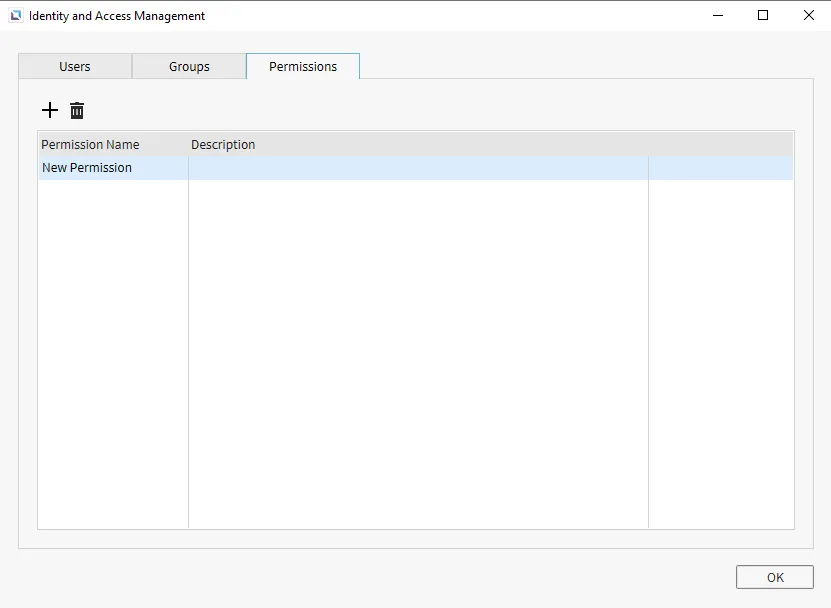
Task: Click the blank rightmost column header
Action: click(x=720, y=145)
